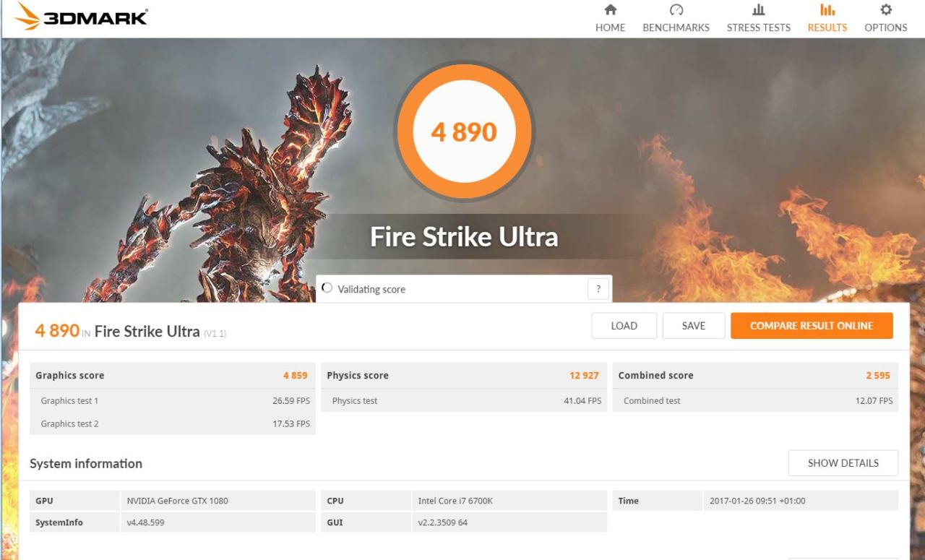Select the RESULTS tab
This screenshot has height=560, width=925.
pyautogui.click(x=827, y=27)
